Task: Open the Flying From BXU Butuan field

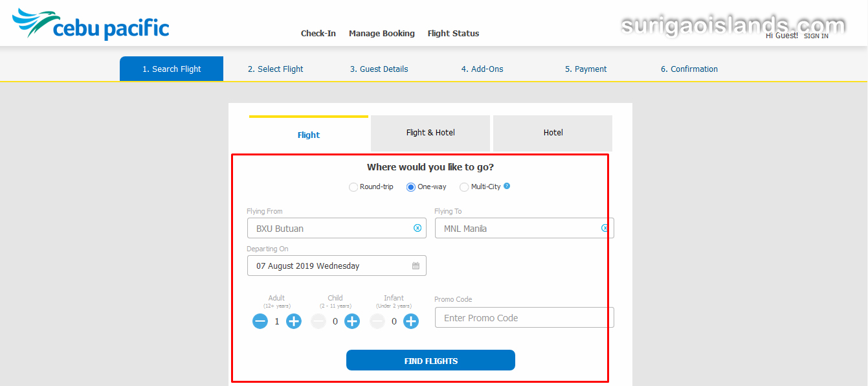Action: (x=337, y=228)
